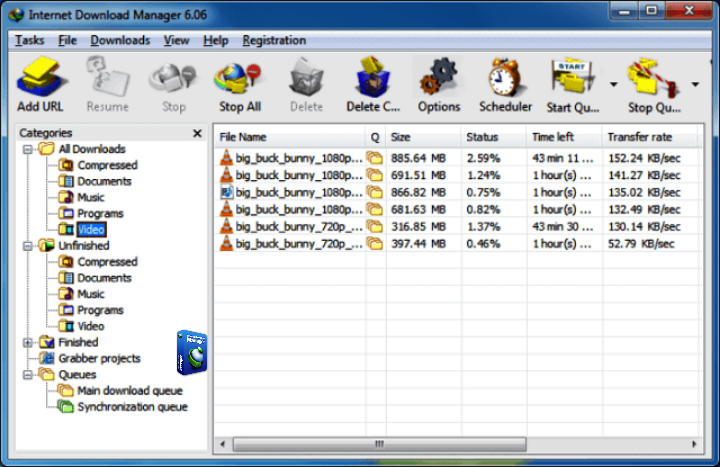Viewport: 720px width, 467px height.
Task: Sort by the Transfer rate column header
Action: [x=650, y=137]
